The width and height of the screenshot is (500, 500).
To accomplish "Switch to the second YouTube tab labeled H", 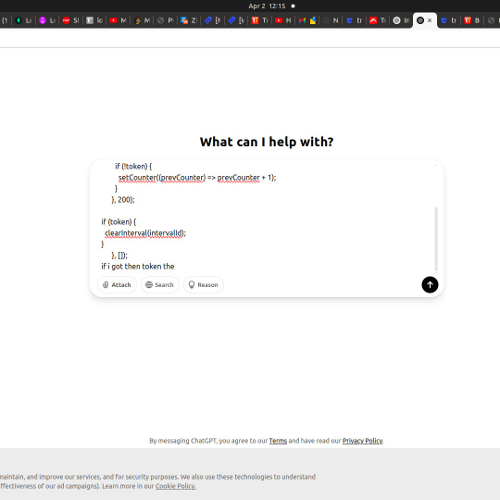I will [x=283, y=20].
